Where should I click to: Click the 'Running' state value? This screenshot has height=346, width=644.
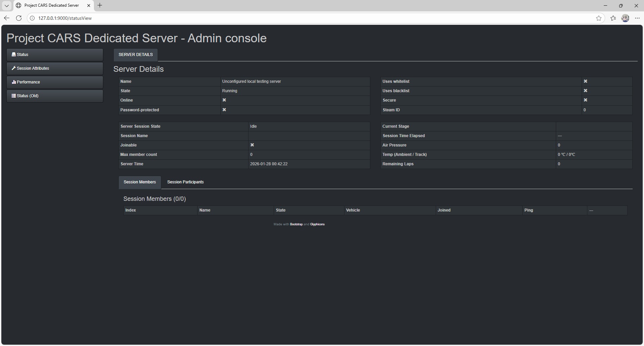coord(230,91)
